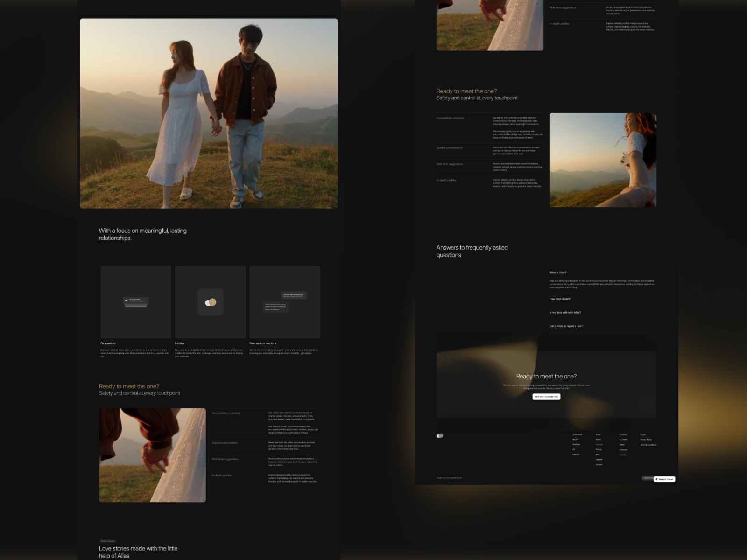Click the "Find your soulmate now" button
This screenshot has width=747, height=560.
tap(546, 397)
